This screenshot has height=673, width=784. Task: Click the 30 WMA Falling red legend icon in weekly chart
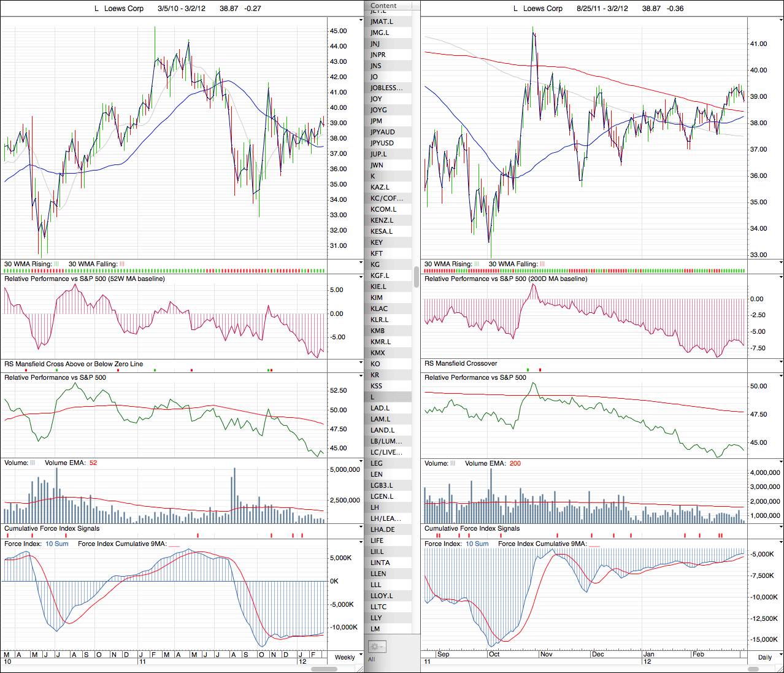coord(121,264)
